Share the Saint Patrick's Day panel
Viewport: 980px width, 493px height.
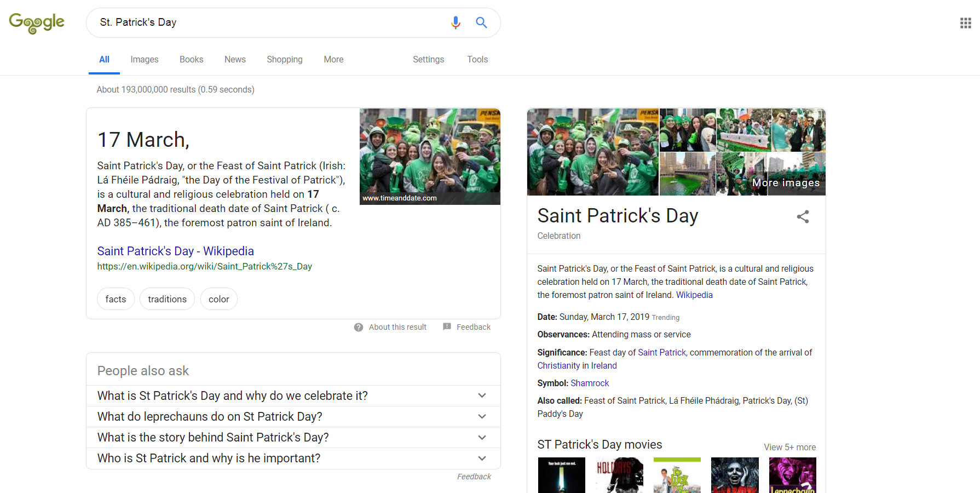[803, 216]
